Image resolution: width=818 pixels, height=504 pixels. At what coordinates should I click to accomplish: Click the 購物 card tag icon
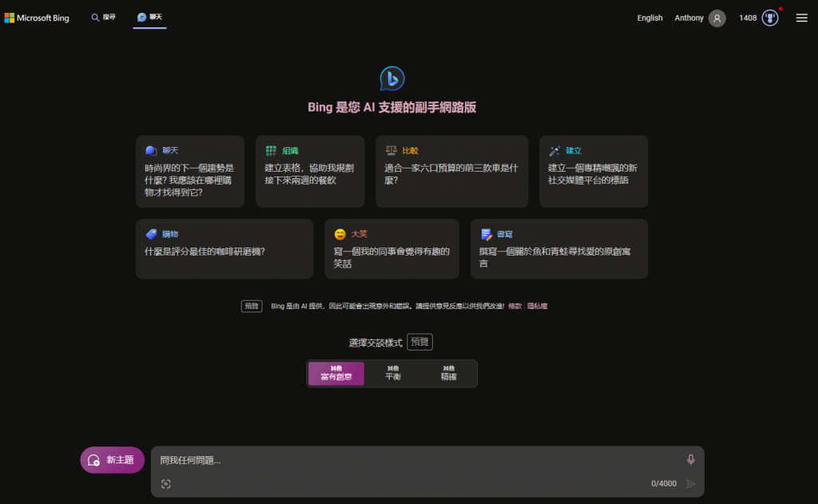pyautogui.click(x=151, y=234)
